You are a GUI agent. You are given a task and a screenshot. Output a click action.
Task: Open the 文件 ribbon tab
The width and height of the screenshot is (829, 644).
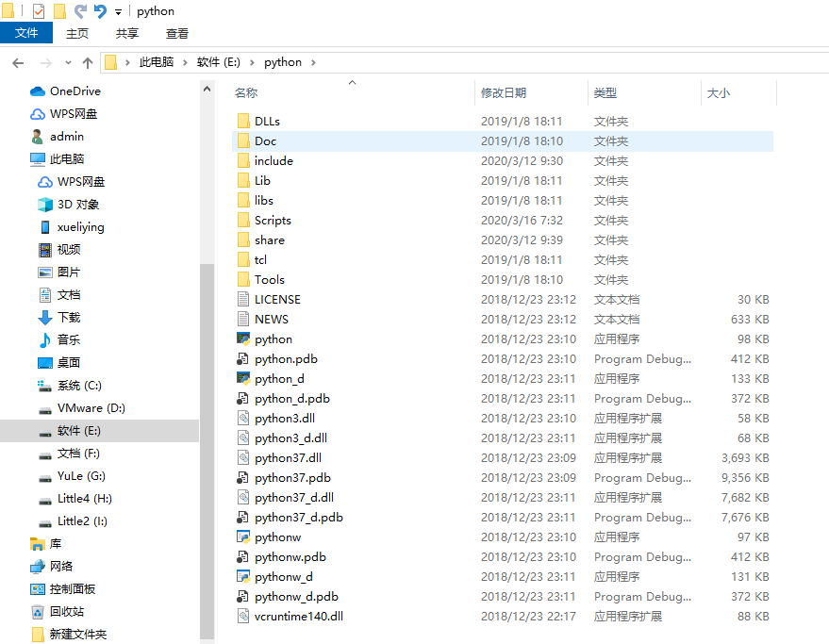pos(26,33)
